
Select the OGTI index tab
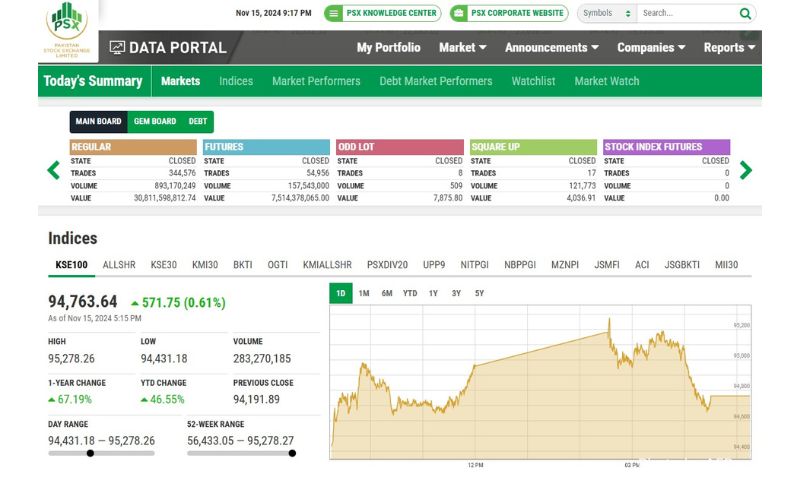click(278, 265)
